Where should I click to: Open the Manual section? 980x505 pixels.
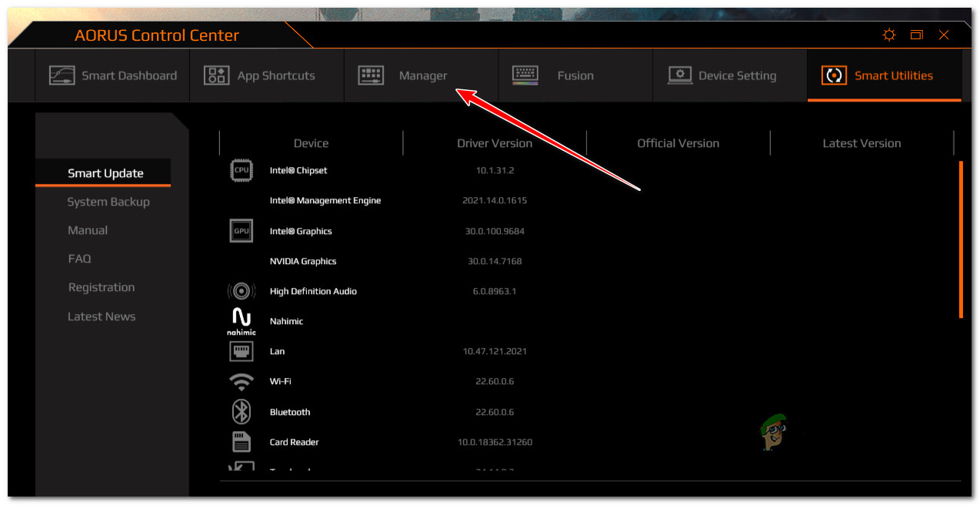click(88, 230)
